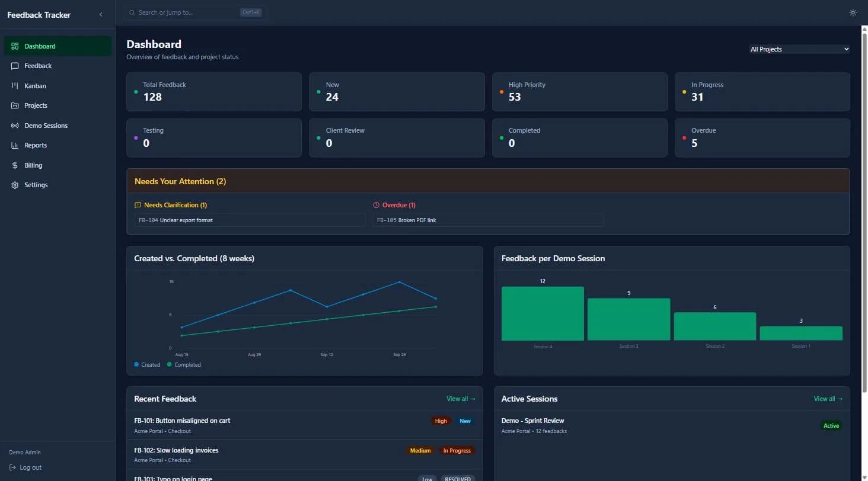Image resolution: width=868 pixels, height=481 pixels.
Task: Open the All Projects dropdown
Action: pos(799,49)
